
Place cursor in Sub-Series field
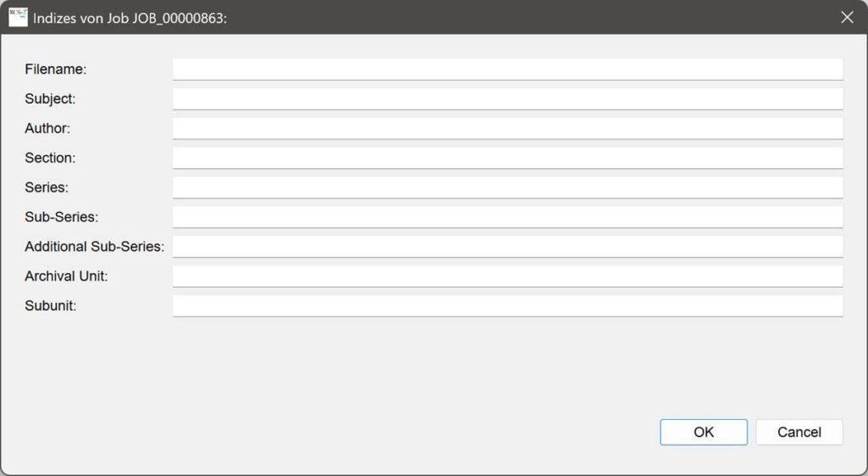[x=507, y=217]
